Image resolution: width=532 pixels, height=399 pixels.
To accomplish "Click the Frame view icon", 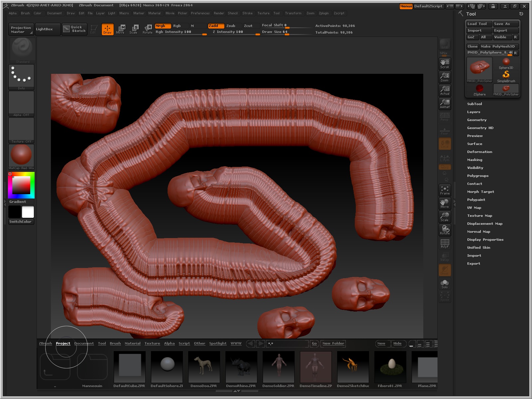I will pos(445,190).
